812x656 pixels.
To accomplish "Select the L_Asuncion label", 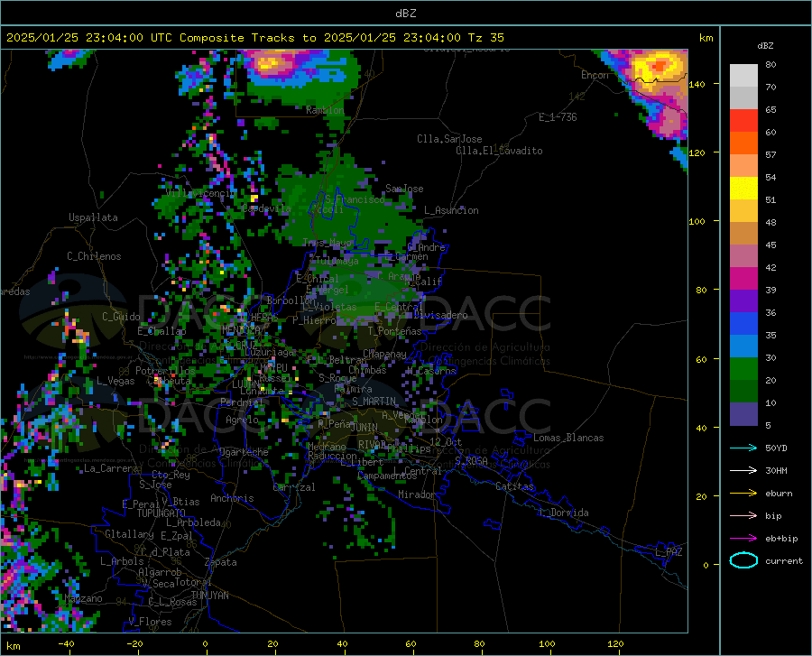I will pyautogui.click(x=451, y=210).
